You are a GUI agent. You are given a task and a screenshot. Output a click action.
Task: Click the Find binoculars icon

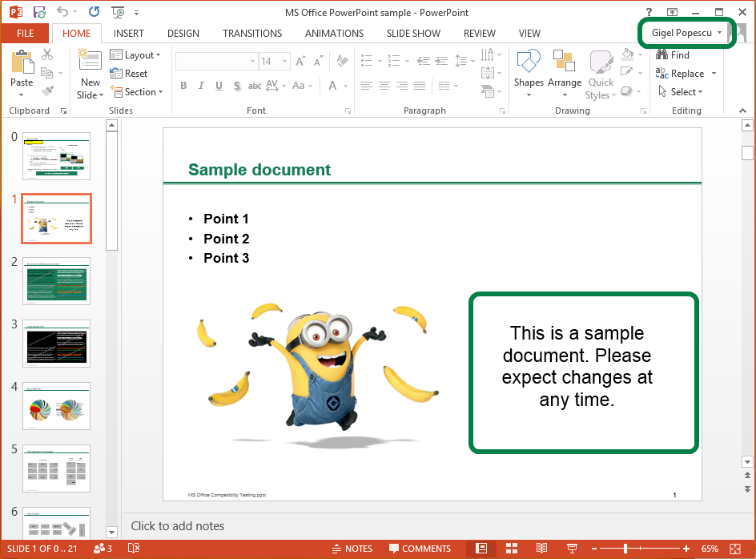[662, 54]
